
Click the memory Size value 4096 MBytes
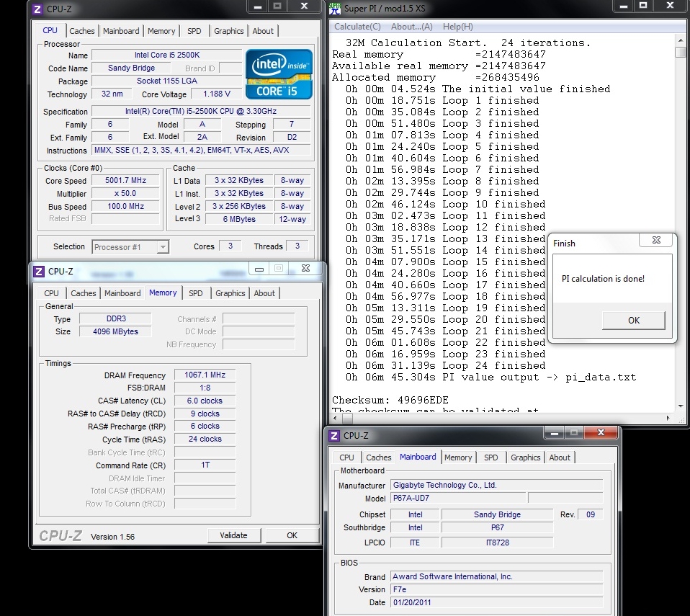pyautogui.click(x=115, y=331)
